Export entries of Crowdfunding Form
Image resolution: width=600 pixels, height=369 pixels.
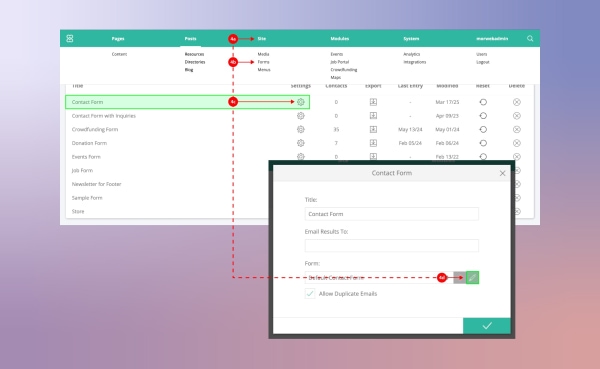(x=373, y=129)
